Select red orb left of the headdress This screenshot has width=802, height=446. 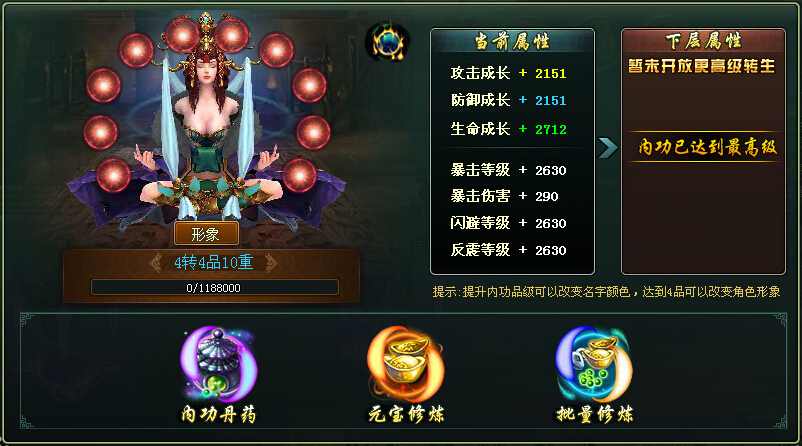pyautogui.click(x=182, y=35)
